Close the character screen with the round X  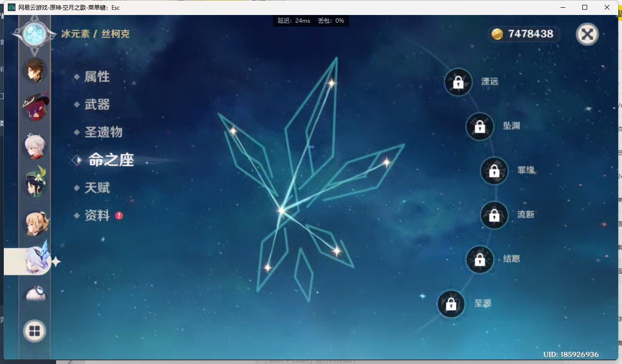pos(587,34)
